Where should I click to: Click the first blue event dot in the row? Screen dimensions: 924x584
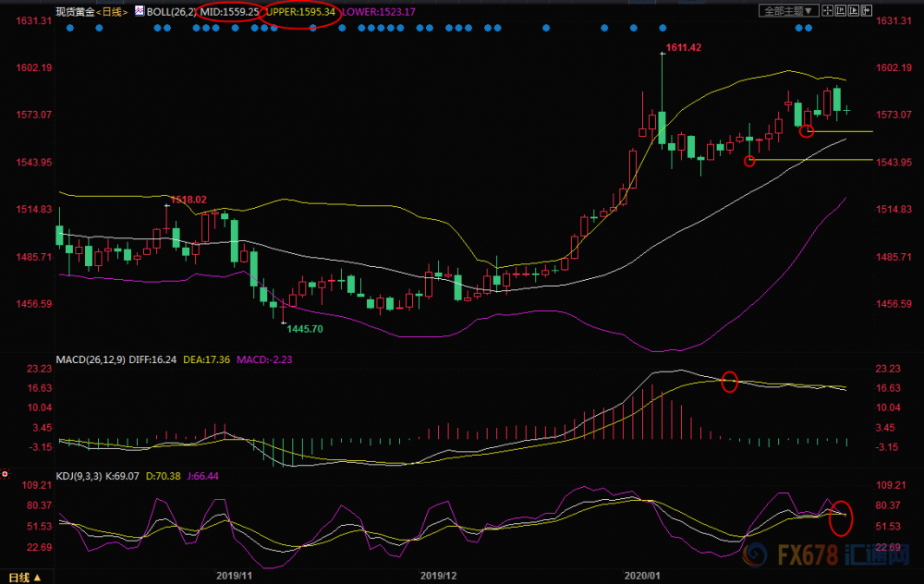[x=70, y=28]
